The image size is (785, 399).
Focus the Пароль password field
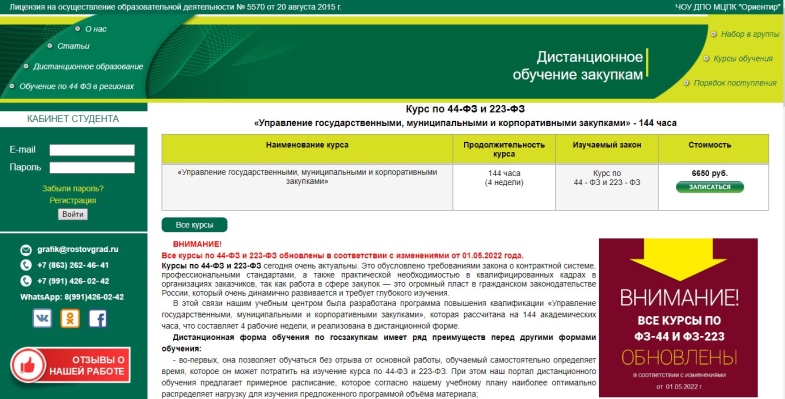point(92,168)
